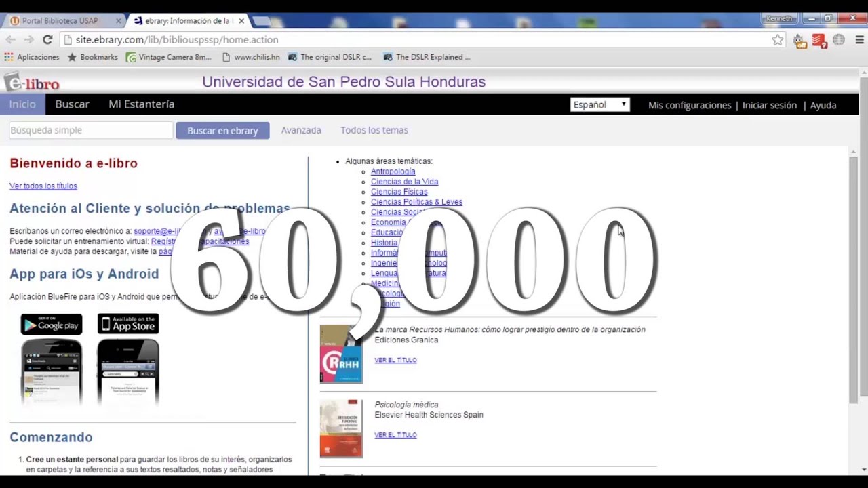Open the Ayuda help link
The image size is (868, 488).
[x=823, y=105]
